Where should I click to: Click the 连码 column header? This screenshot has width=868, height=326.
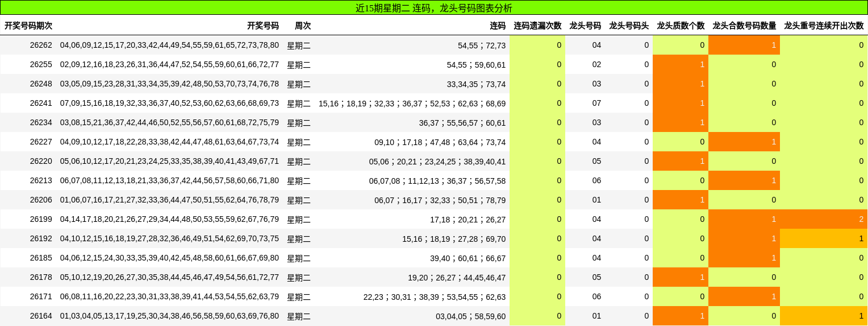coord(498,26)
